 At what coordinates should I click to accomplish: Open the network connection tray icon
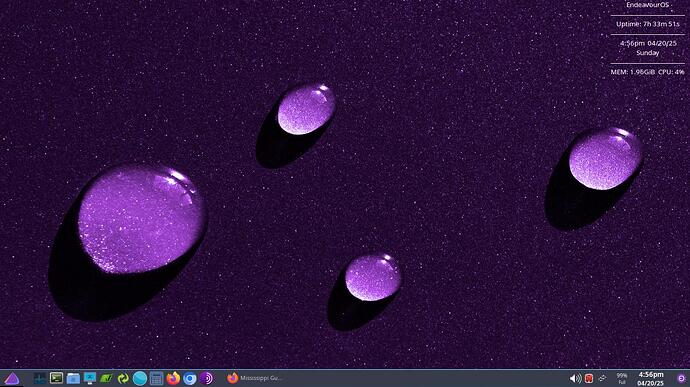click(x=602, y=378)
